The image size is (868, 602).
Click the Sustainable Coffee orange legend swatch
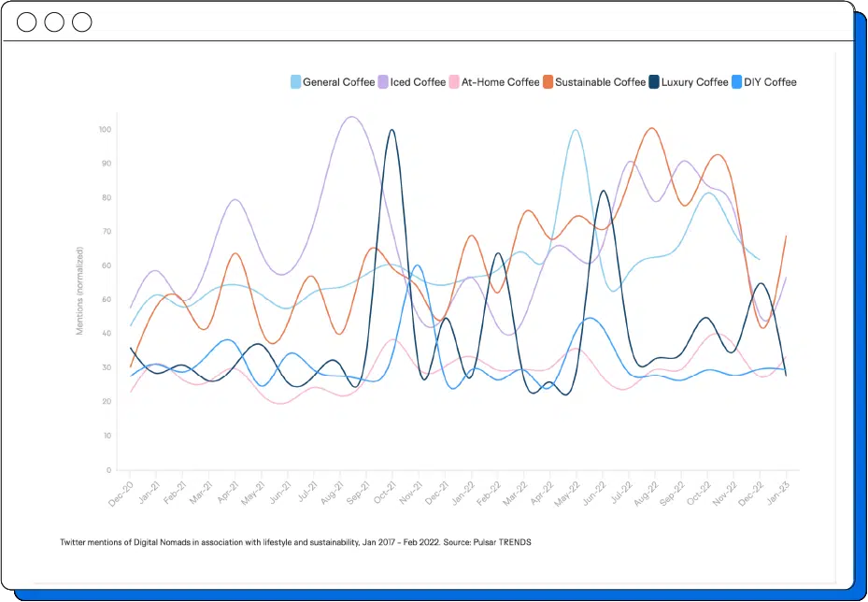[x=548, y=82]
